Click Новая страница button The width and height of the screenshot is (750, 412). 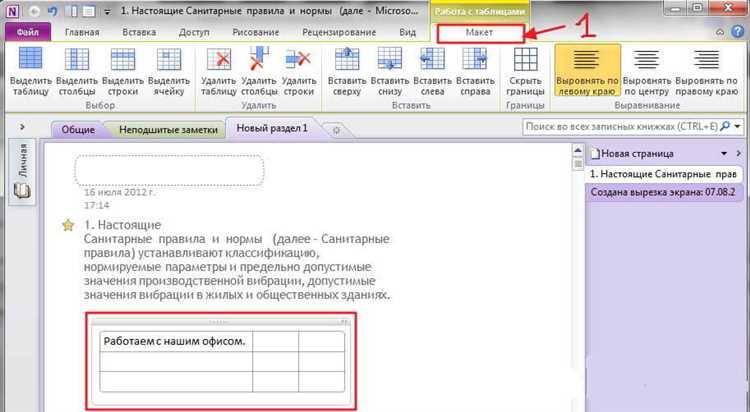click(x=632, y=154)
